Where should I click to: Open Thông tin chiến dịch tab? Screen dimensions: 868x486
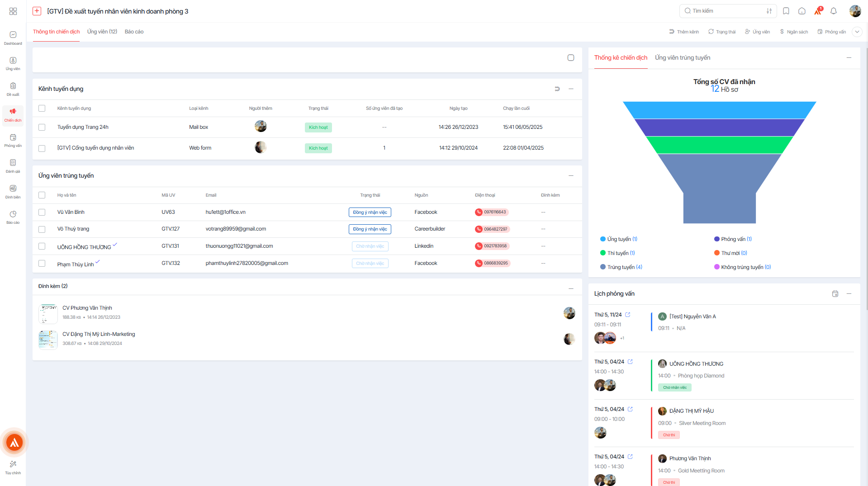pos(56,32)
